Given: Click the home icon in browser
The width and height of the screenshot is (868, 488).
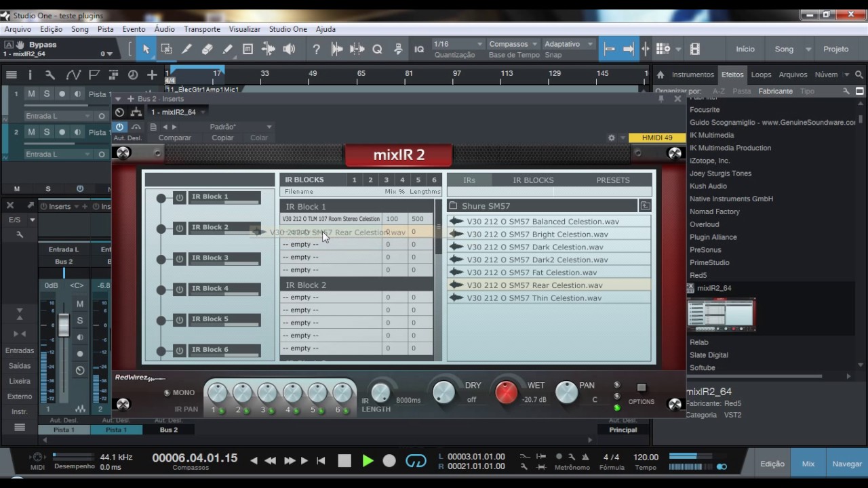Looking at the screenshot, I should (660, 75).
